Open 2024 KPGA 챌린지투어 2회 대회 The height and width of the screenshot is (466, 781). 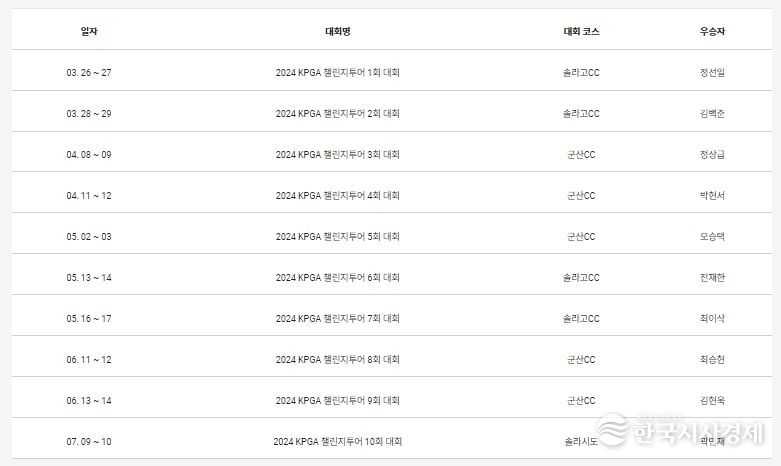click(x=338, y=113)
